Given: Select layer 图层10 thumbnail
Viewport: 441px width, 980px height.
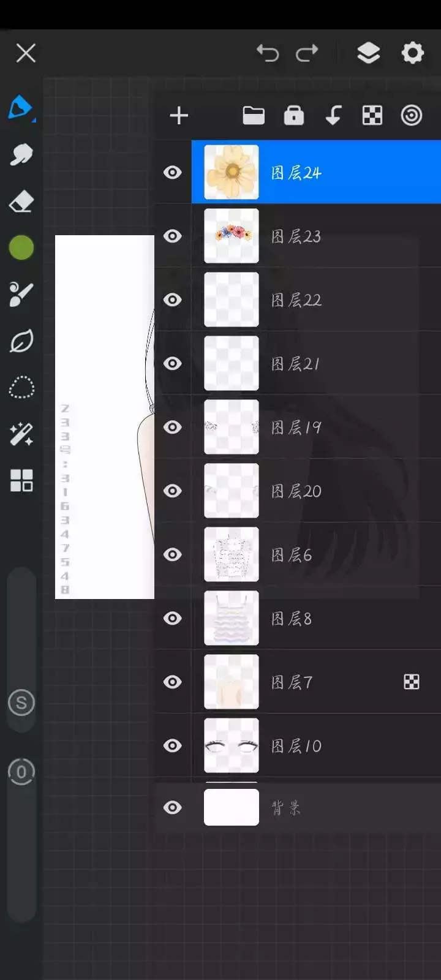Looking at the screenshot, I should point(232,745).
